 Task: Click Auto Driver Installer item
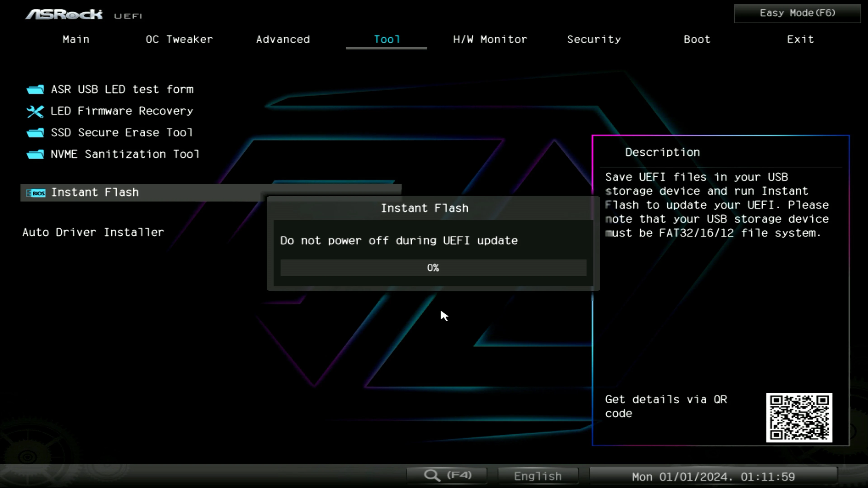[93, 232]
